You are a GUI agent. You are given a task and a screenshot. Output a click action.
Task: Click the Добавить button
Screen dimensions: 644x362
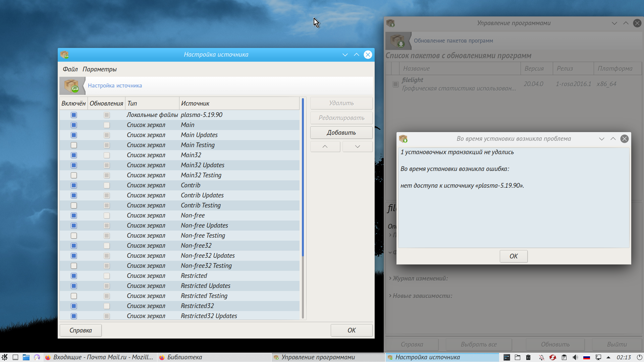tap(341, 132)
